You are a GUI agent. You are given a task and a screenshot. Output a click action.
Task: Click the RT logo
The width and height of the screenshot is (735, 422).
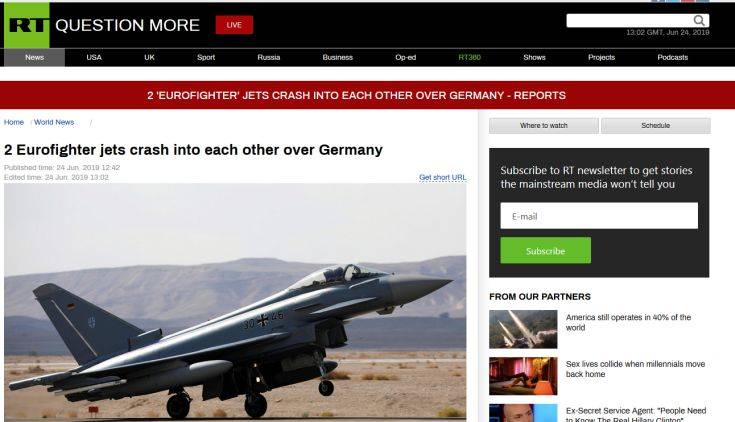pos(27,25)
